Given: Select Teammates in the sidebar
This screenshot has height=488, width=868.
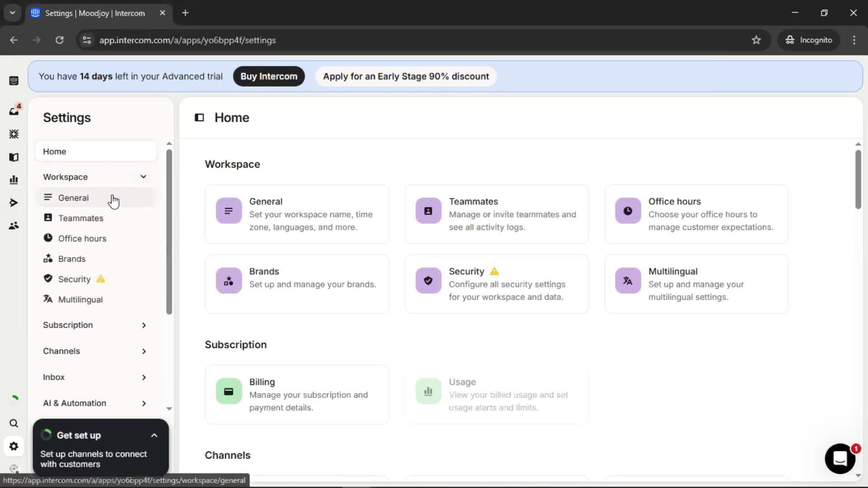Looking at the screenshot, I should 96,218.
